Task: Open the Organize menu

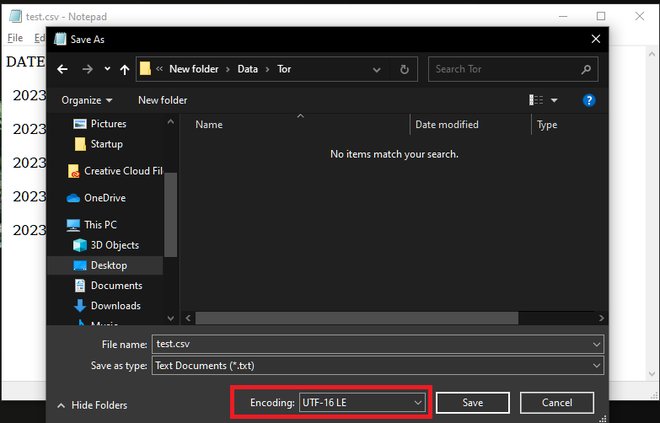Action: point(87,100)
